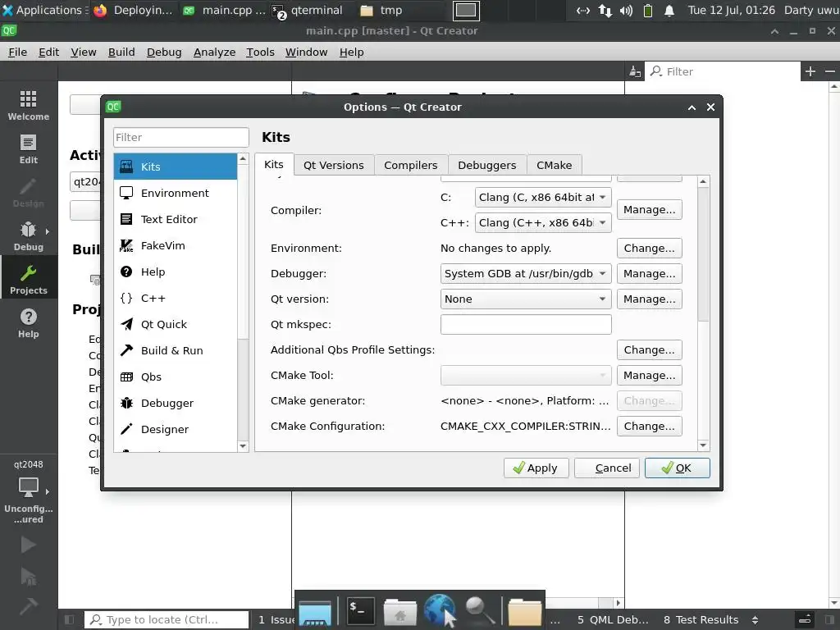Select Projects mode wrench icon

[29, 273]
